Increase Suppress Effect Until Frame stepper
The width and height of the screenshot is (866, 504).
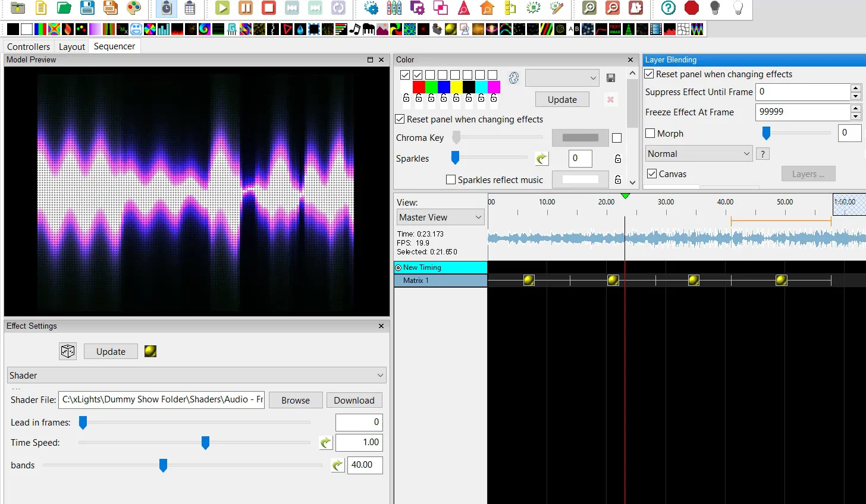point(855,88)
